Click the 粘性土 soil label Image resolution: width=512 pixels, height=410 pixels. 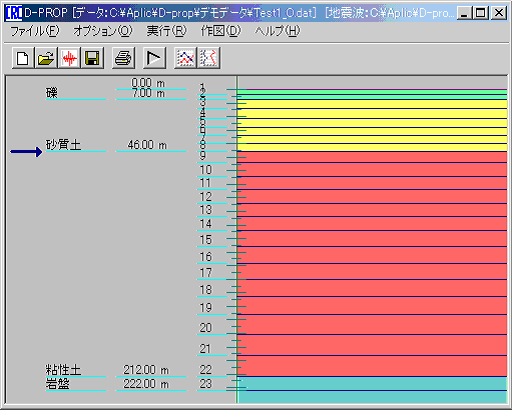point(63,370)
